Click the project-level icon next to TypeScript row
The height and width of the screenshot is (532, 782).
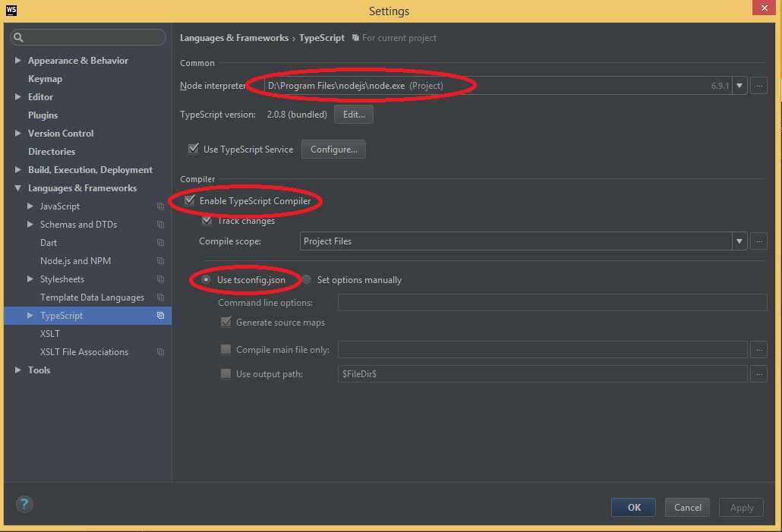point(161,316)
